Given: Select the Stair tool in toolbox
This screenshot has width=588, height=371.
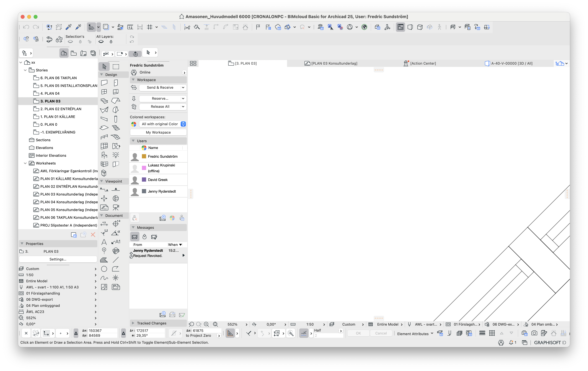Looking at the screenshot, I should click(116, 128).
